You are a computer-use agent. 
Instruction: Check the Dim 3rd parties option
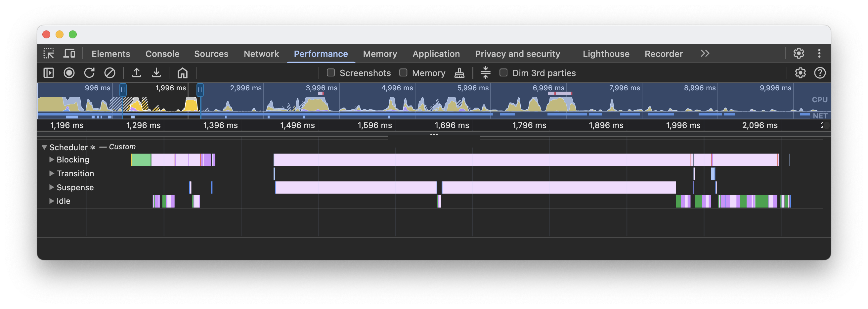[x=503, y=73]
